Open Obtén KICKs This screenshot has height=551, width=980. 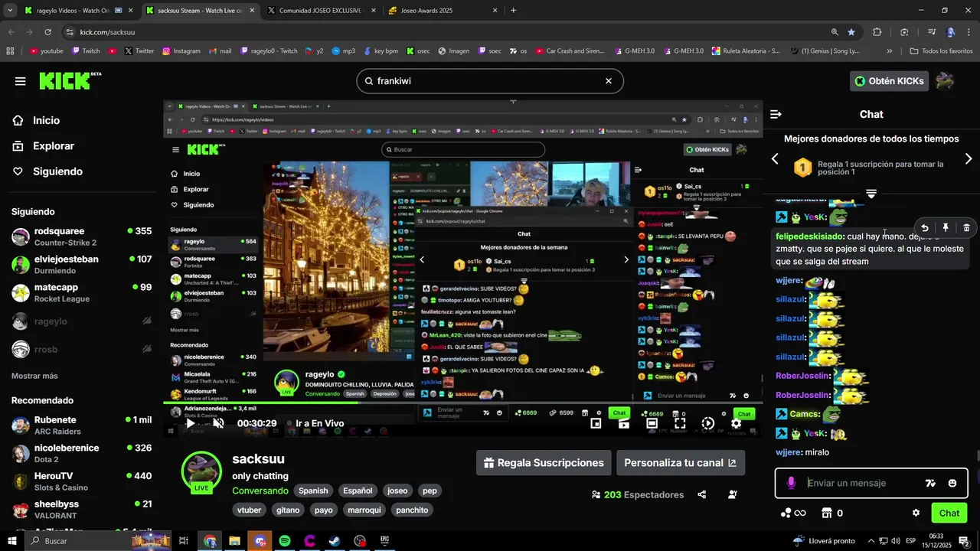pos(889,81)
